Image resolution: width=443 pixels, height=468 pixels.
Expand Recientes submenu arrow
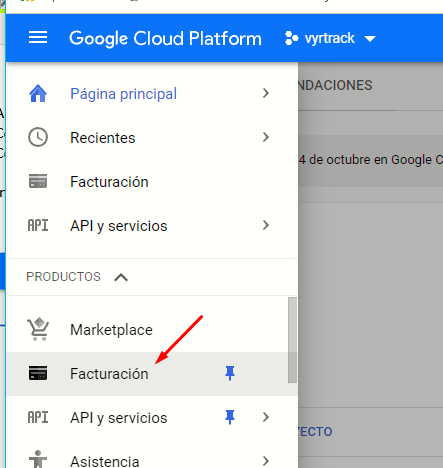(x=266, y=137)
